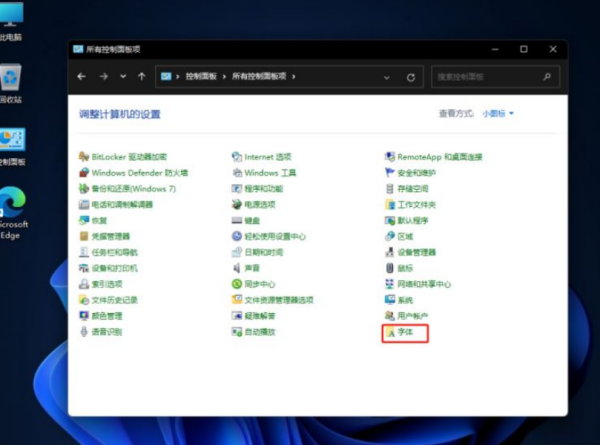Open 程序和功能 item
Screen dimensions: 600x445
tap(263, 188)
